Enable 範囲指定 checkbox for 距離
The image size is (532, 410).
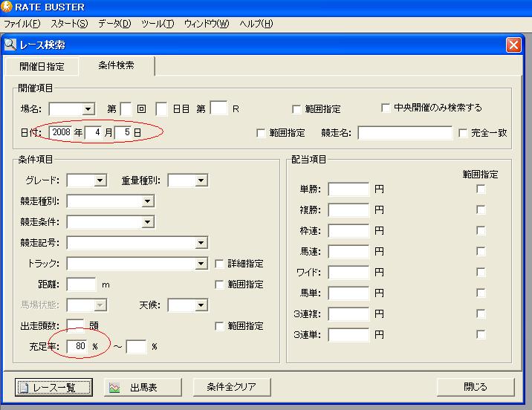click(x=219, y=284)
